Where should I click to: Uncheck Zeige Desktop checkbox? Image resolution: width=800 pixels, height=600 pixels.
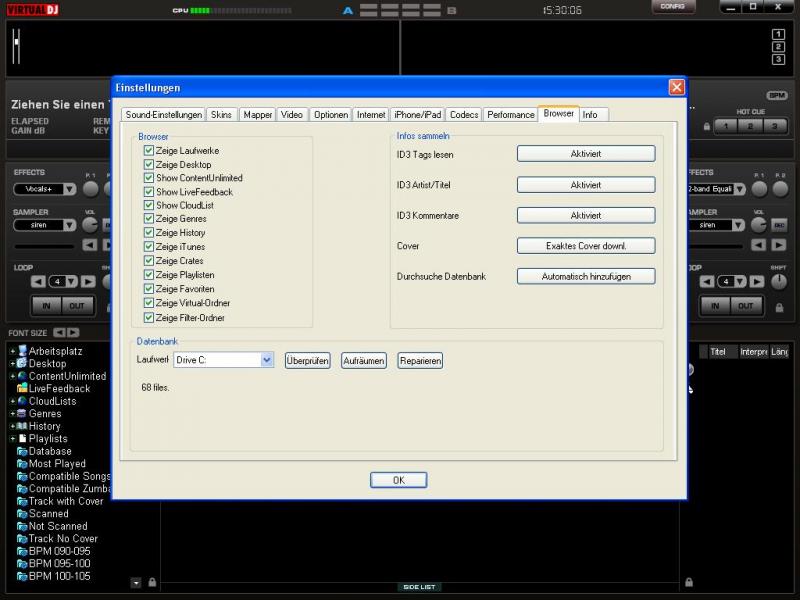(148, 164)
